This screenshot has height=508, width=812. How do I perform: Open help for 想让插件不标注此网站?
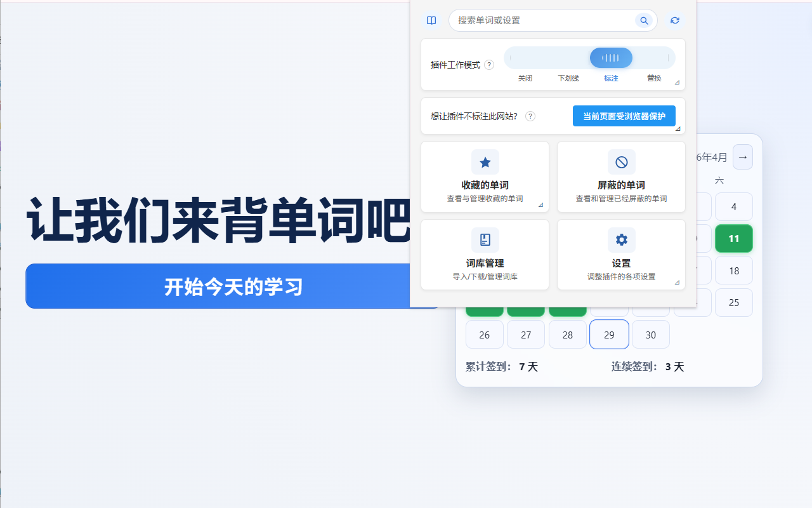point(530,116)
